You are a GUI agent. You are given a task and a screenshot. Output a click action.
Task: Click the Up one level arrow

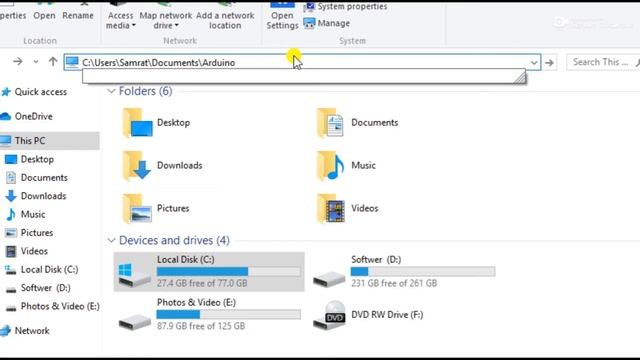53,62
